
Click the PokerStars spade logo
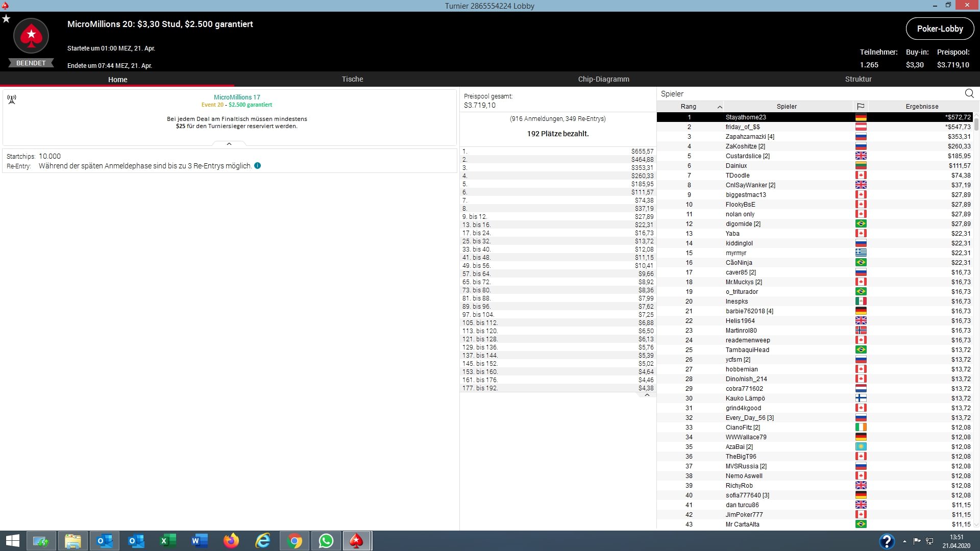click(31, 36)
